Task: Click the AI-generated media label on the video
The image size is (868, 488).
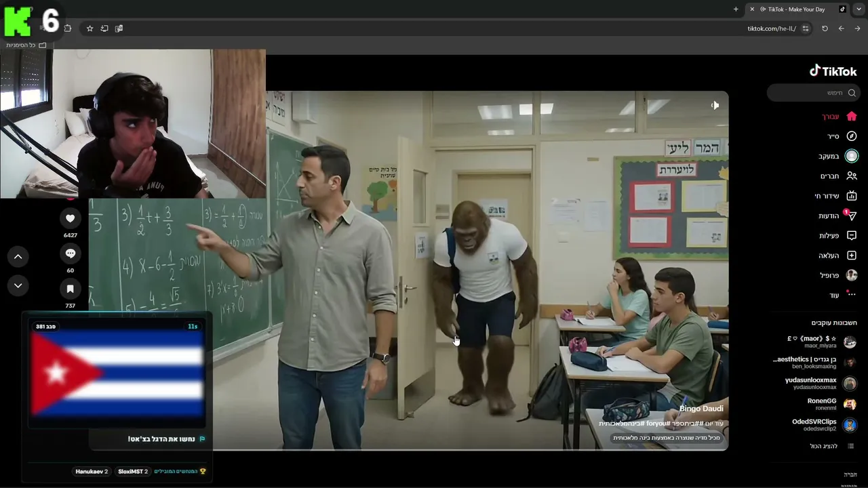Action: click(x=665, y=438)
